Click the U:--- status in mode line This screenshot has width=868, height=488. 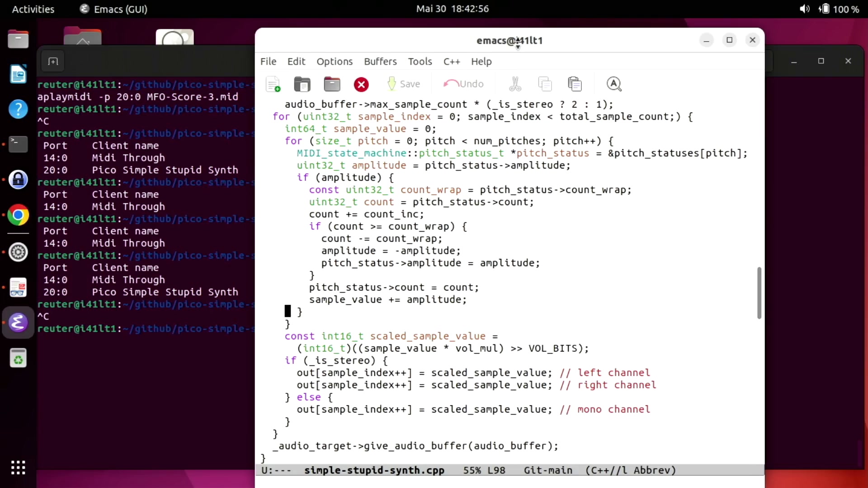point(276,470)
